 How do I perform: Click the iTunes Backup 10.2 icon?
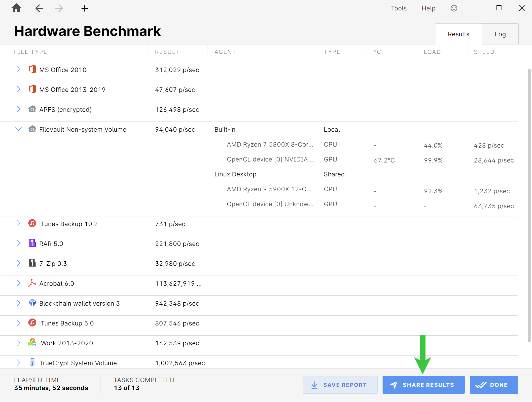(32, 223)
